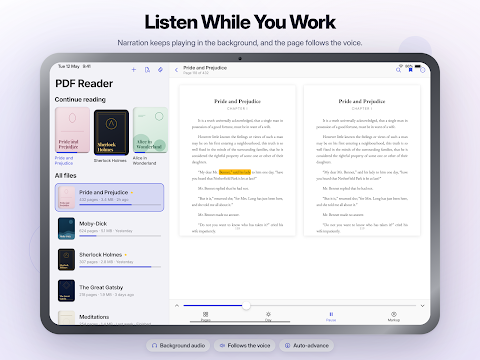Open Sherlock Holmes cover in Continue reading
The height and width of the screenshot is (360, 480).
(111, 132)
